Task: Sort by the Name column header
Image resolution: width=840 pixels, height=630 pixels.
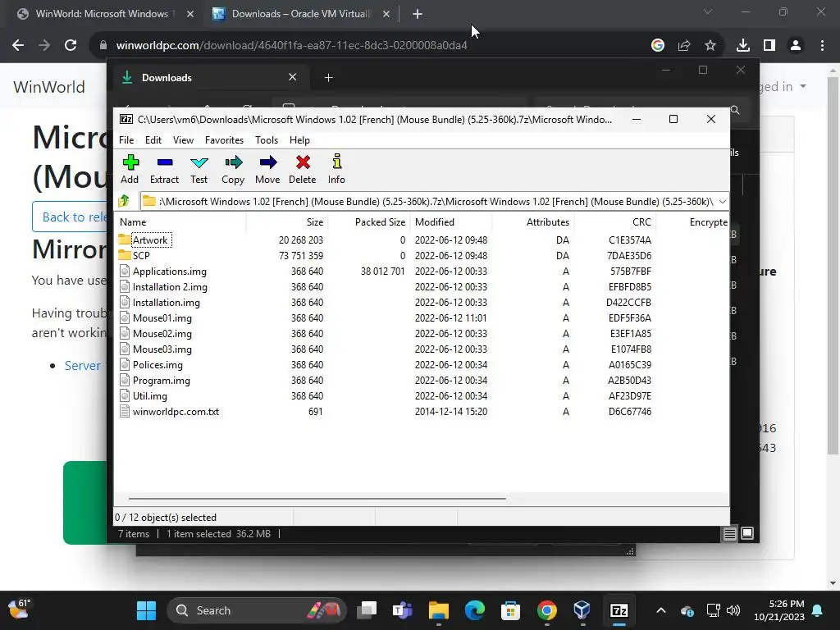Action: (x=180, y=221)
